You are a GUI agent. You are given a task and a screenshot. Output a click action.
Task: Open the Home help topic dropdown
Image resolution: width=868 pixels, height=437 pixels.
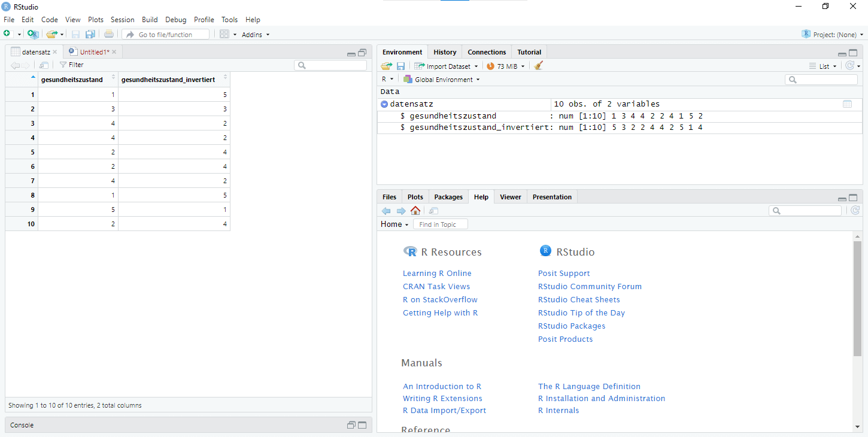coord(394,224)
